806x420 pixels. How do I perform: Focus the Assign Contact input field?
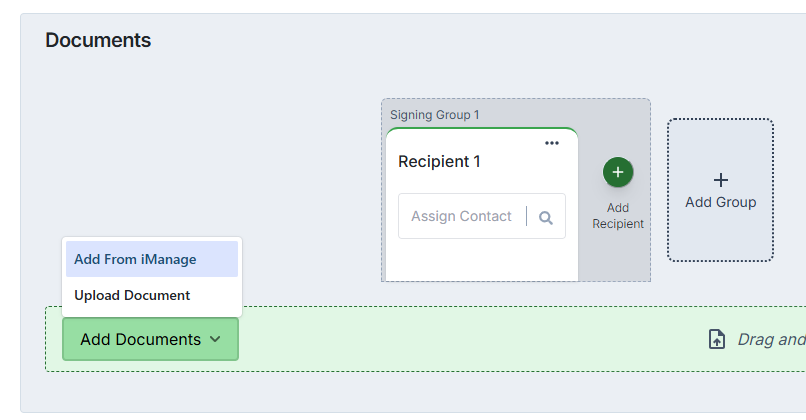pyautogui.click(x=461, y=217)
